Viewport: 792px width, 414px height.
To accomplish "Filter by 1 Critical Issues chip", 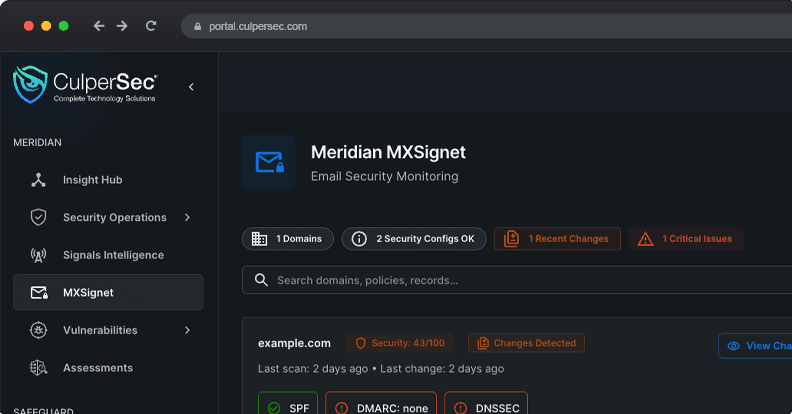I will [686, 239].
